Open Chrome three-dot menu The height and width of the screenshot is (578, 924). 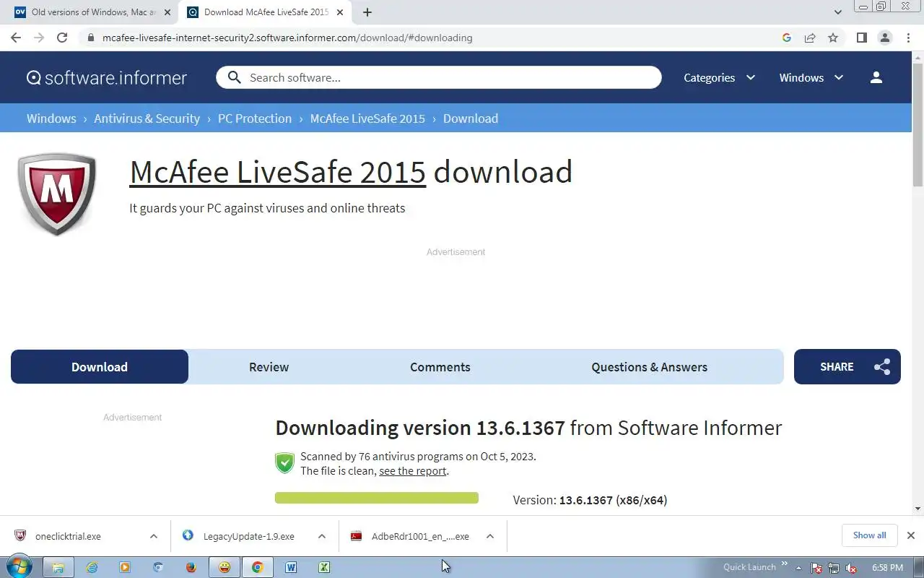[909, 38]
